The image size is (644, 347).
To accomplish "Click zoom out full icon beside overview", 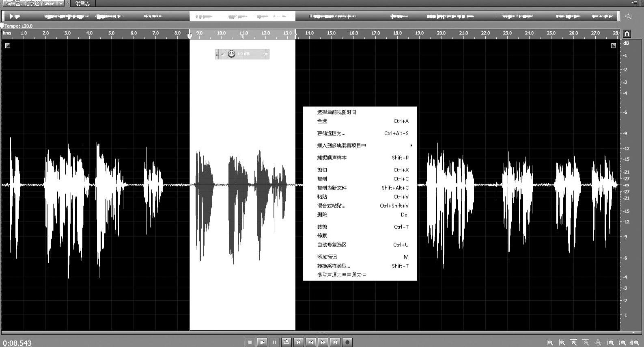I will (x=629, y=16).
